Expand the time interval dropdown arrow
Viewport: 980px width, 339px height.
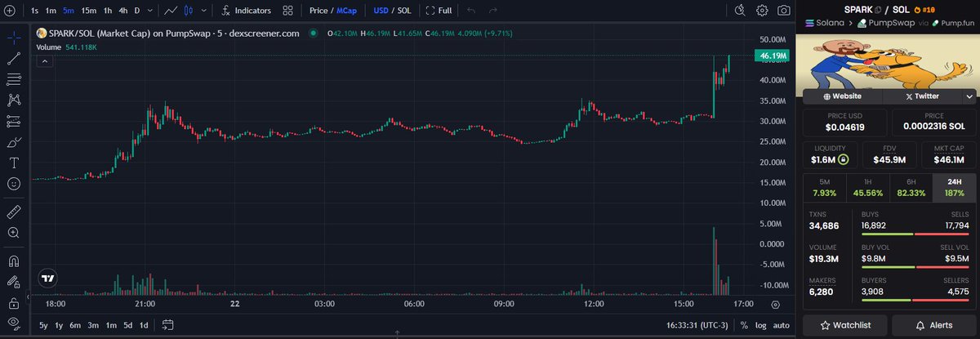149,11
